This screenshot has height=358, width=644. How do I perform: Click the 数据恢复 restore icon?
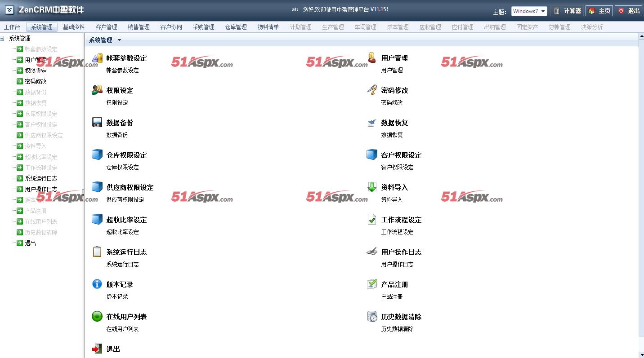pyautogui.click(x=372, y=122)
